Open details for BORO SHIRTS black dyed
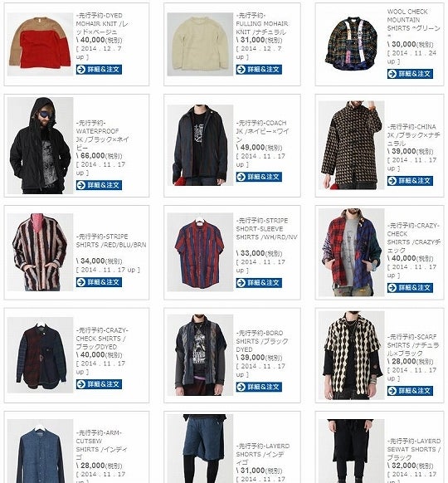The image size is (448, 483). [259, 387]
